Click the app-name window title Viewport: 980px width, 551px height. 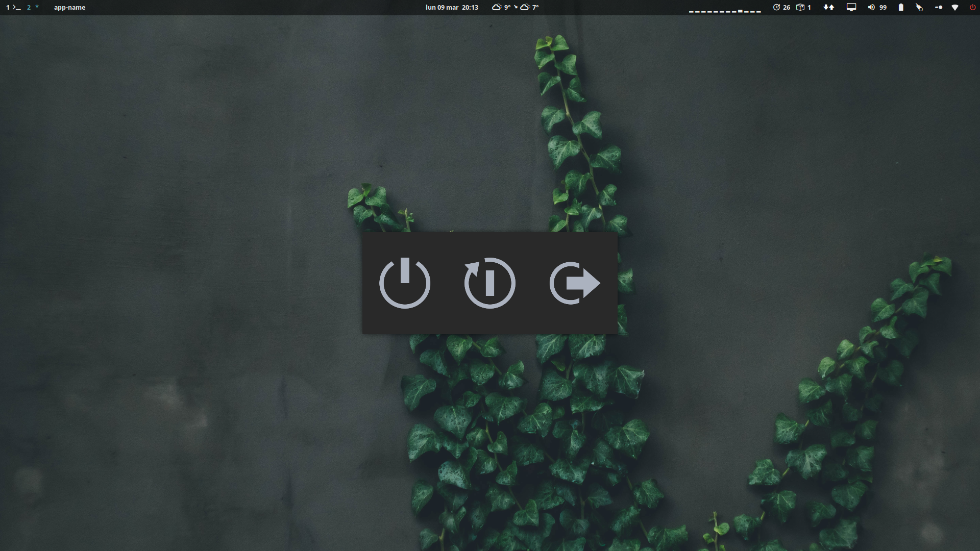69,7
